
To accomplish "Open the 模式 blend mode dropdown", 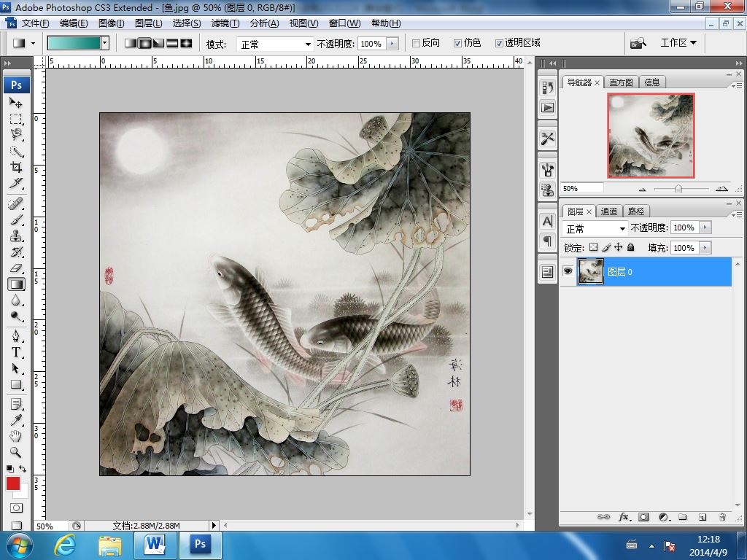I will pos(275,44).
